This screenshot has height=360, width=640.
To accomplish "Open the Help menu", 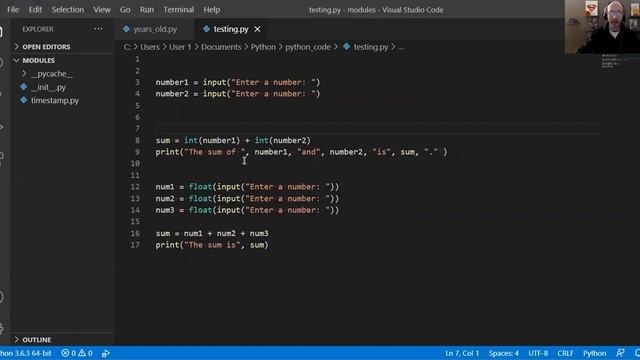I will pos(211,9).
